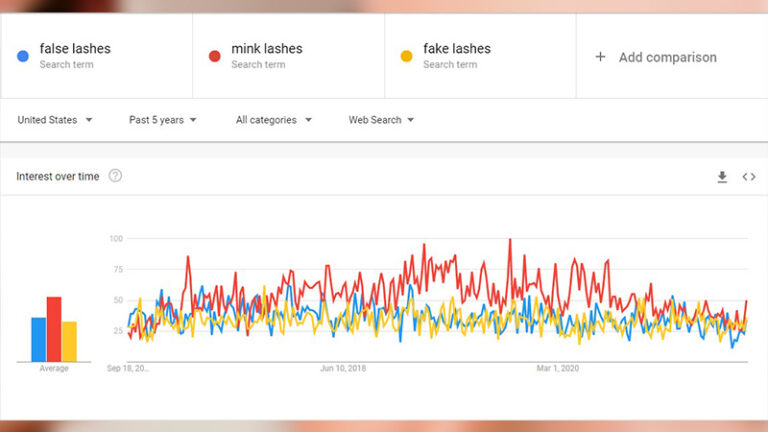Click the download chart icon
Viewport: 768px width, 432px height.
coord(722,177)
